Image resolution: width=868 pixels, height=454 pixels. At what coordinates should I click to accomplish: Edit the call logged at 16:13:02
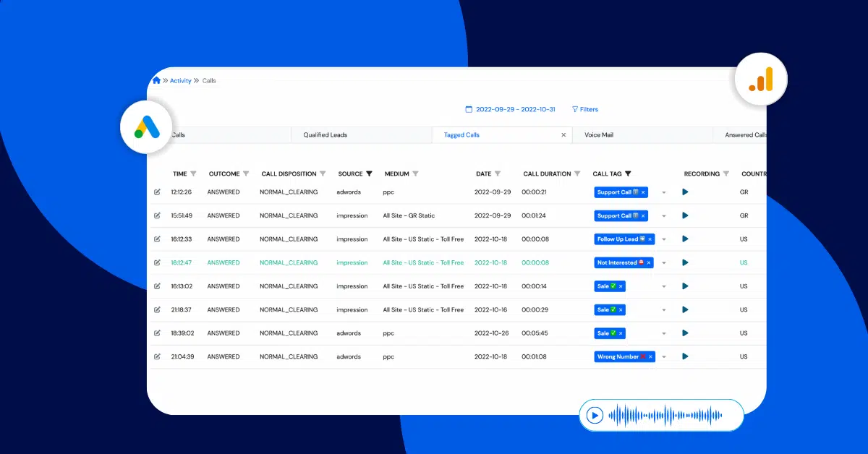(157, 286)
